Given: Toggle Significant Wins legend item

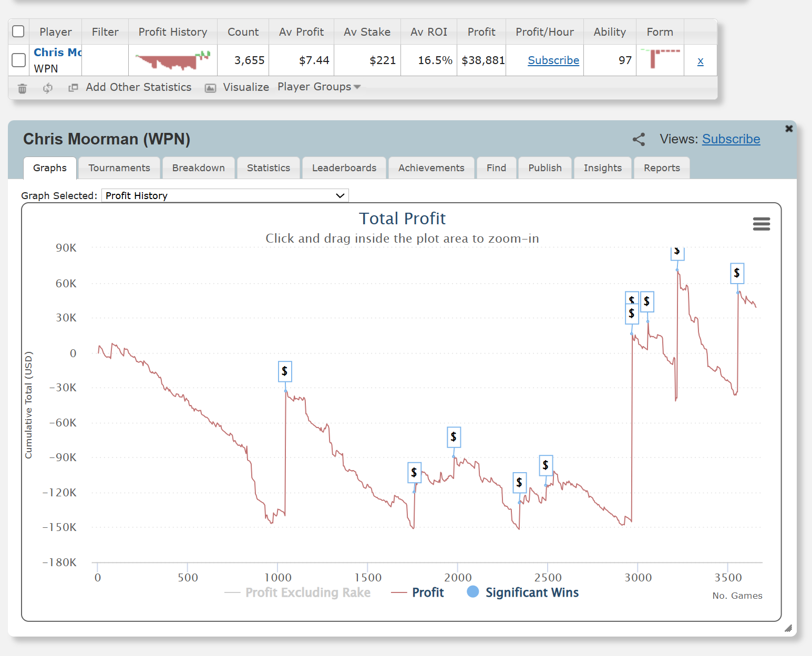Looking at the screenshot, I should (x=523, y=592).
